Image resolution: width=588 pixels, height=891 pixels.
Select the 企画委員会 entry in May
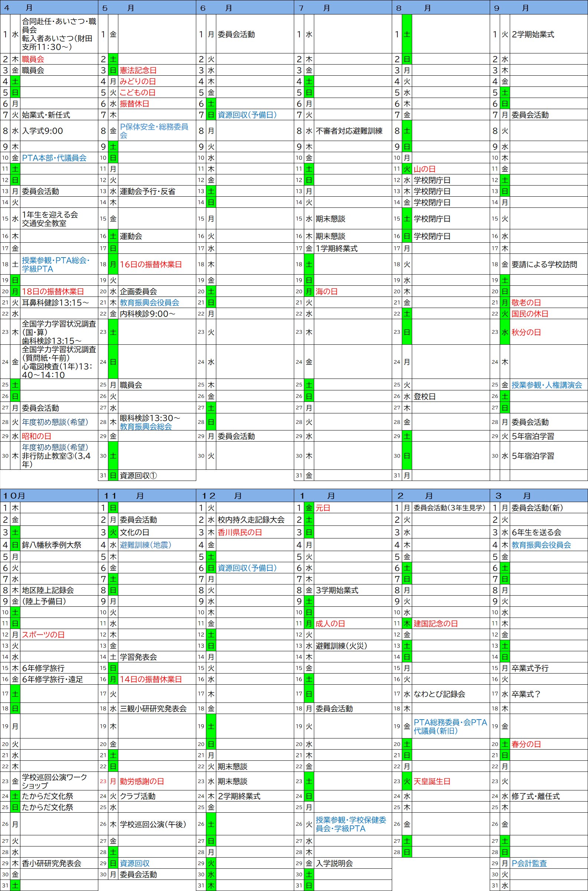tap(138, 291)
